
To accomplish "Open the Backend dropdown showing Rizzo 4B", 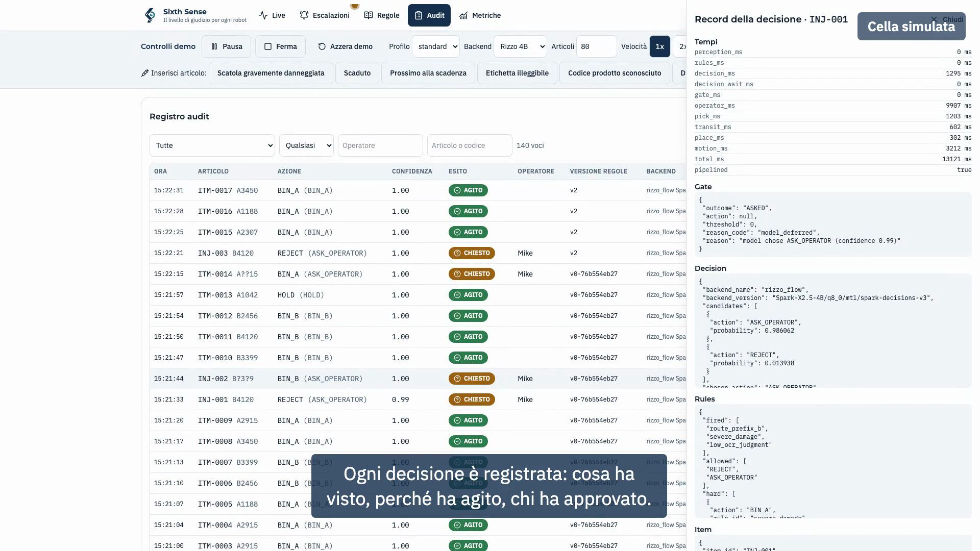I will tap(520, 46).
